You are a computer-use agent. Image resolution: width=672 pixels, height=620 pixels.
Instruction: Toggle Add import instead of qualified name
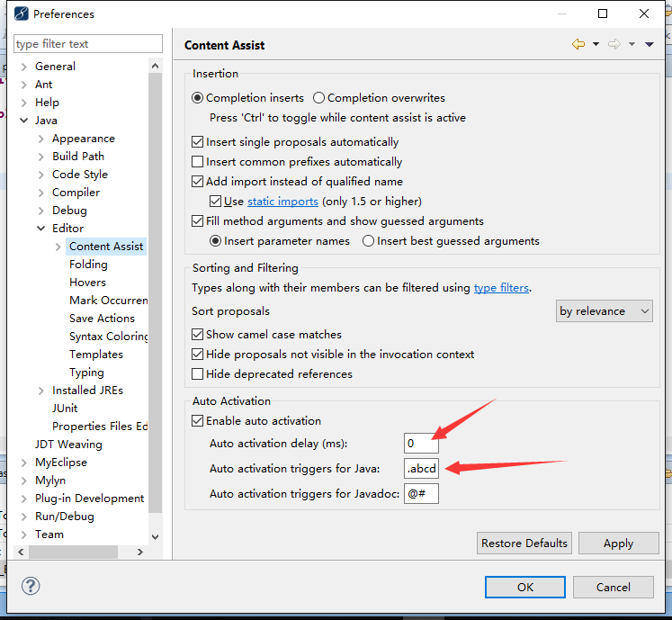pyautogui.click(x=197, y=182)
